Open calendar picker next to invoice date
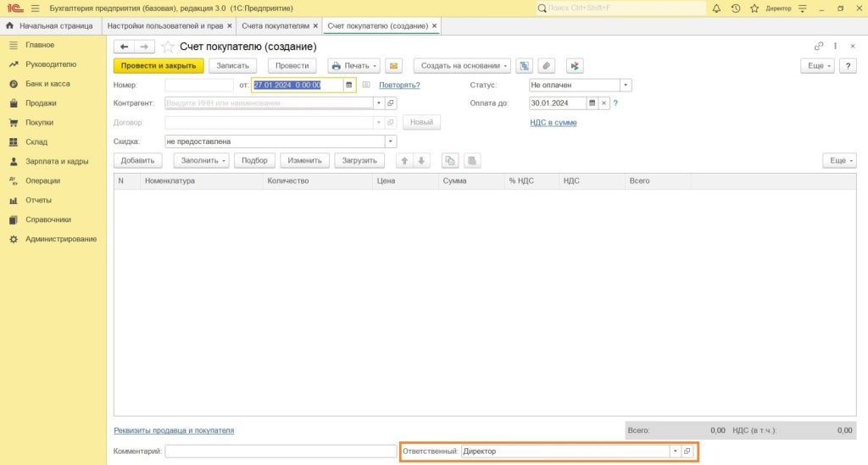The width and height of the screenshot is (868, 465). tap(348, 85)
